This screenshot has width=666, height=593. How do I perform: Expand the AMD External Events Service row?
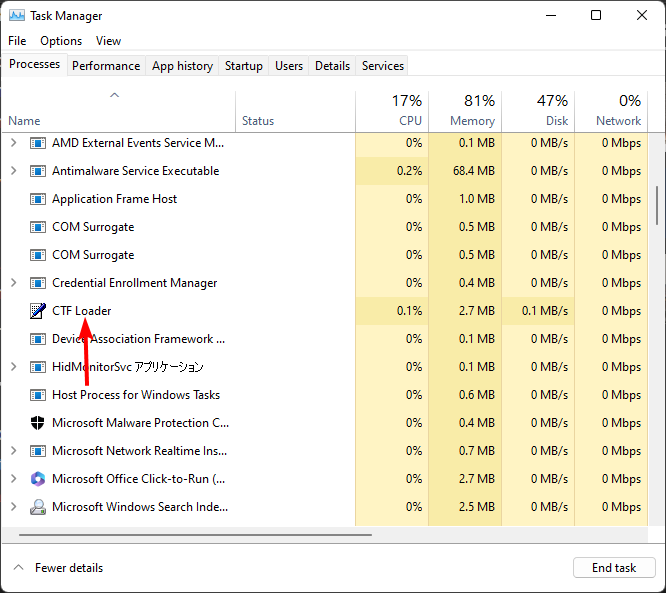pyautogui.click(x=14, y=143)
